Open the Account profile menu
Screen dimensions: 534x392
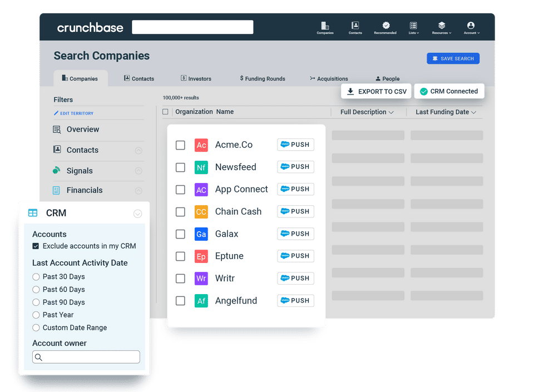(471, 28)
